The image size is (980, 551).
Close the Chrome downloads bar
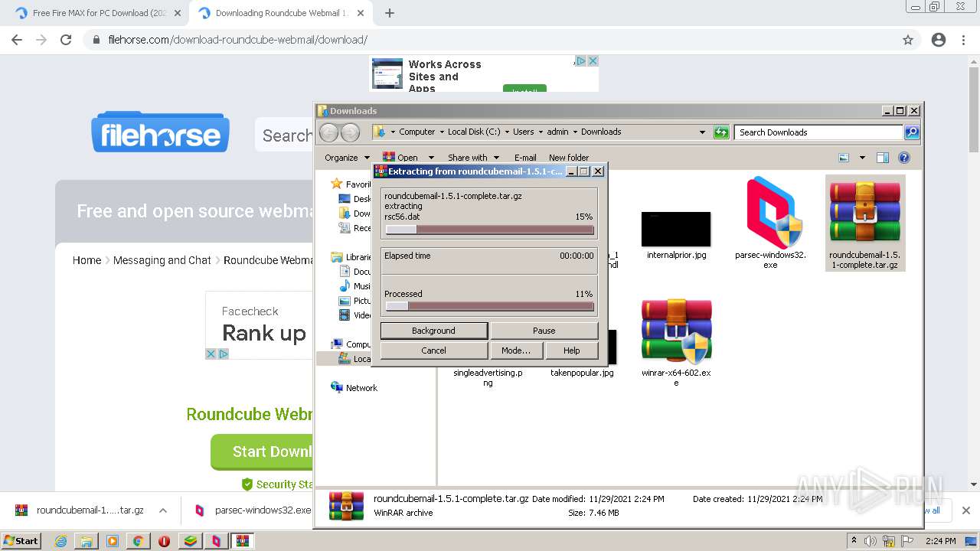[965, 510]
